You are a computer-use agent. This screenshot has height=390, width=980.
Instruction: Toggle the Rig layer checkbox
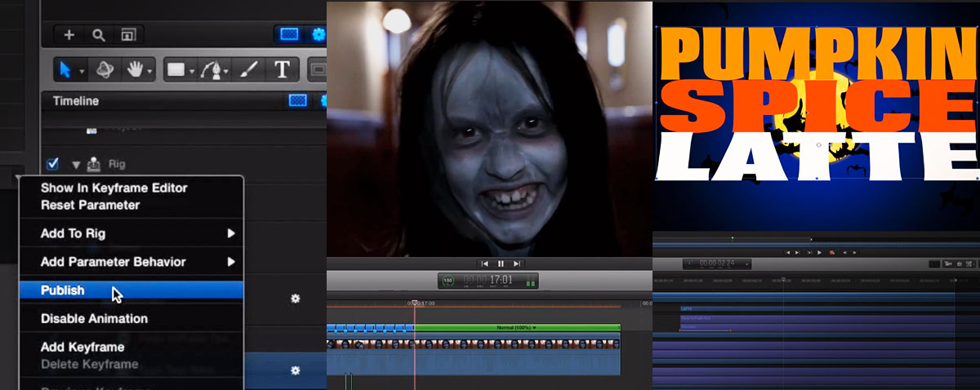click(53, 164)
